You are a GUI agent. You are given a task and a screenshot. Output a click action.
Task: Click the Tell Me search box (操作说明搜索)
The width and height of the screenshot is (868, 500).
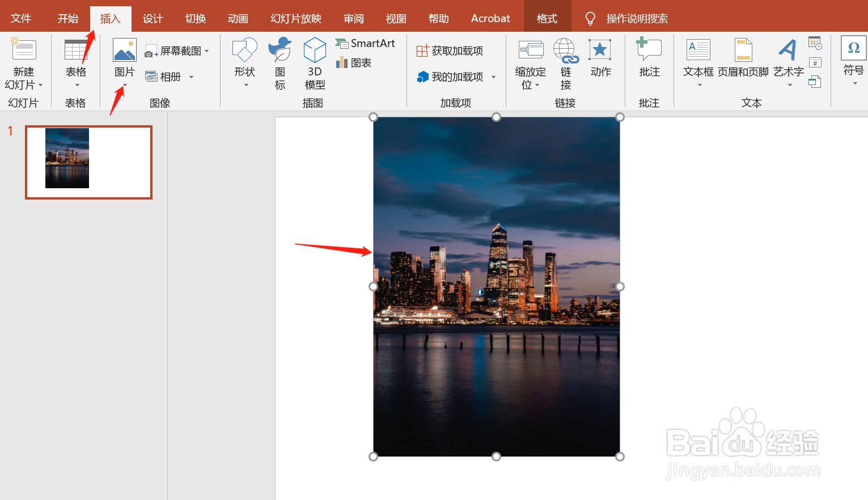click(637, 19)
